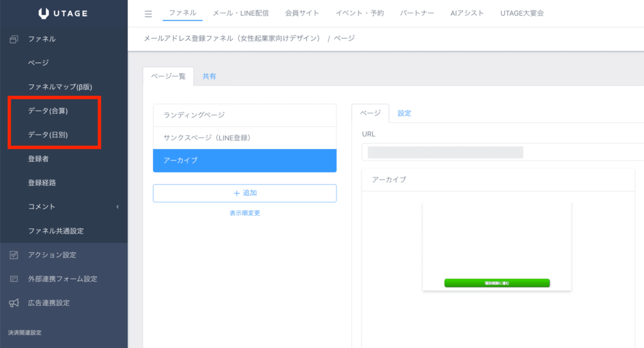Viewport: 644px width, 348px height.
Task: Select ファネル in the sidebar
Action: pyautogui.click(x=42, y=39)
